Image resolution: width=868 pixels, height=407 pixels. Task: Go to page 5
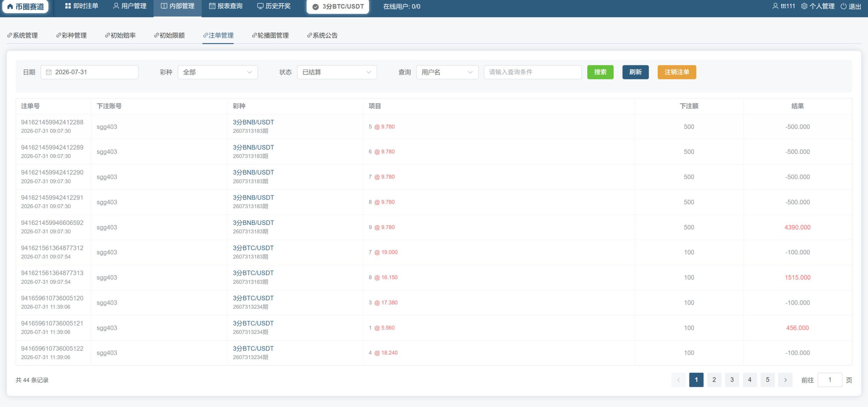(x=768, y=380)
